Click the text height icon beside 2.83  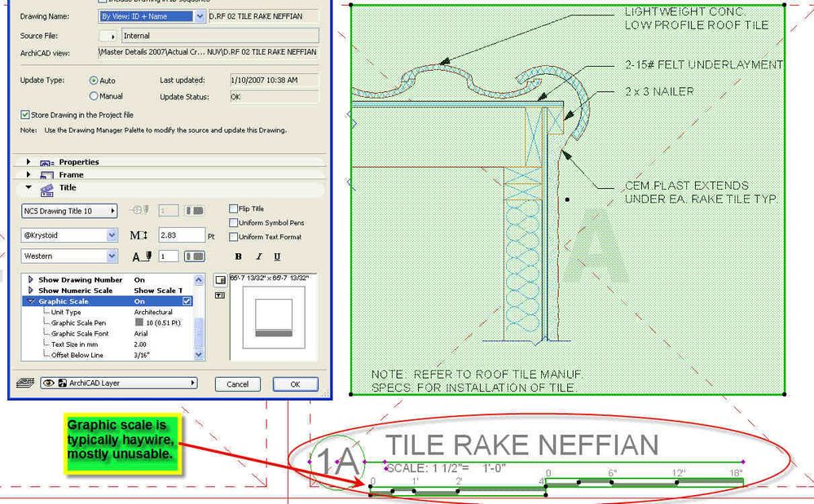tap(139, 235)
